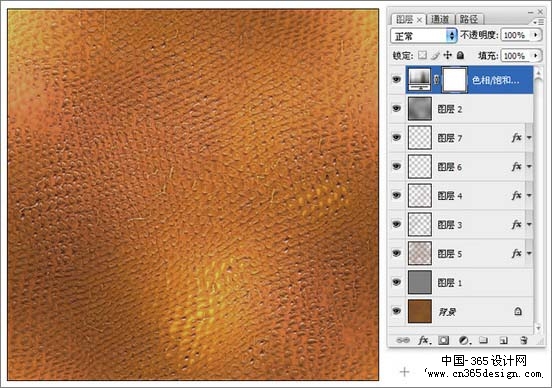Toggle lock position move icon
The width and height of the screenshot is (552, 388).
447,55
